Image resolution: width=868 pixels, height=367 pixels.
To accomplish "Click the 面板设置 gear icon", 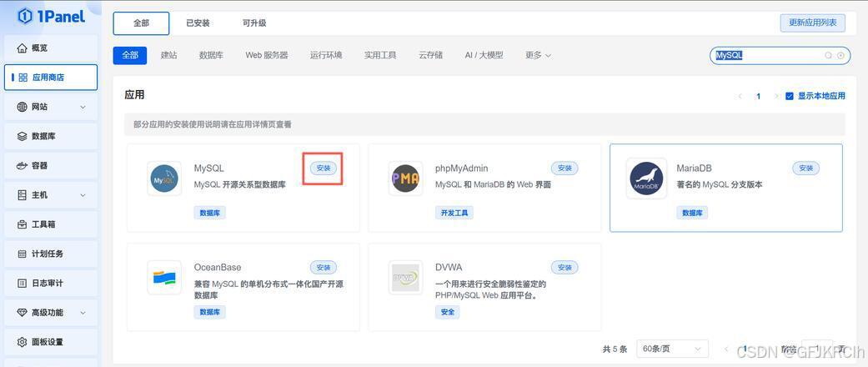I will pyautogui.click(x=23, y=341).
